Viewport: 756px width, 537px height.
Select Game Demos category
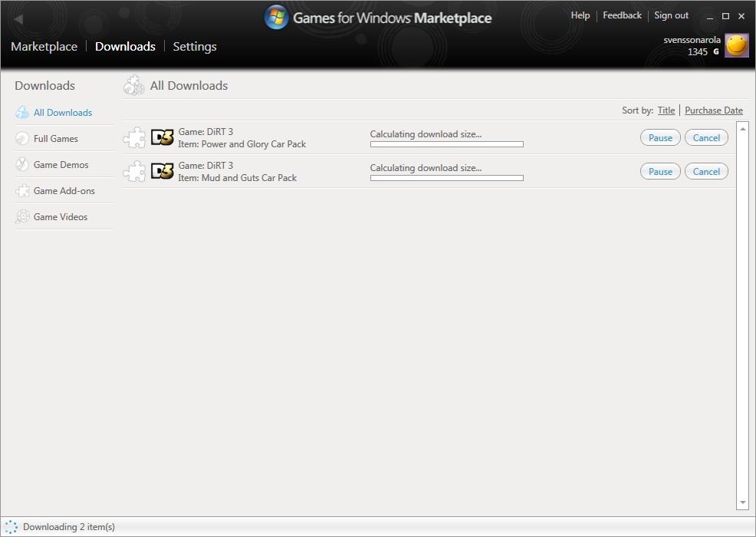[x=61, y=164]
